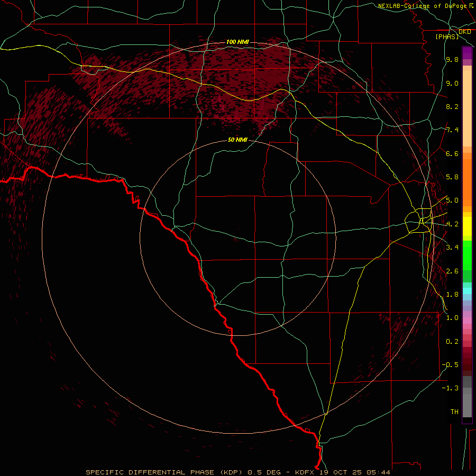Click the 5.8 value on the color scale

[452, 177]
